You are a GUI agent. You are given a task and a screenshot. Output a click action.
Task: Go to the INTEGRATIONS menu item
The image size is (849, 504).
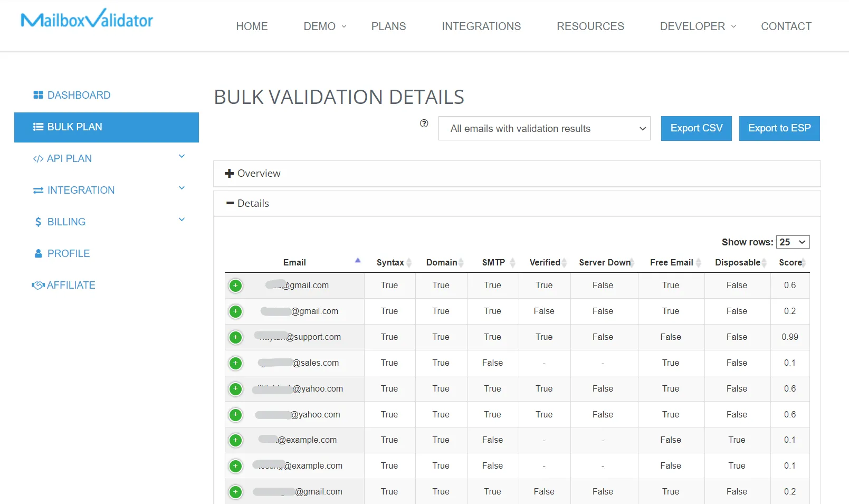[x=481, y=26]
